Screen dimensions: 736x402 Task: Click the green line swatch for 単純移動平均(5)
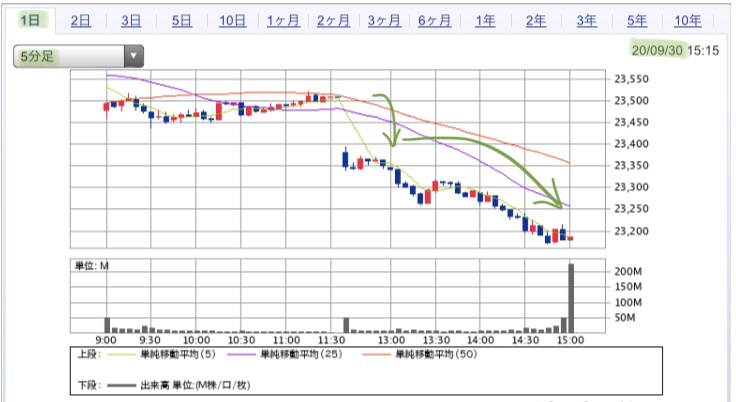121,355
